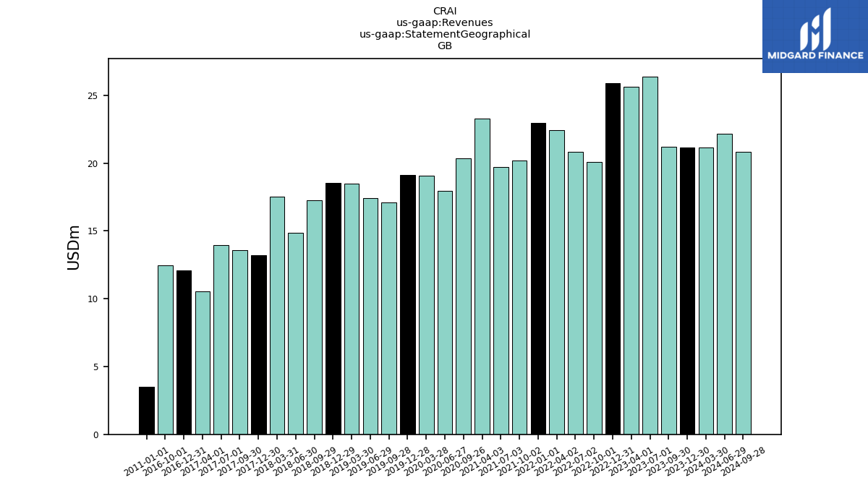Select the 2023-09-30 bar
The height and width of the screenshot is (488, 868).
tap(668, 291)
